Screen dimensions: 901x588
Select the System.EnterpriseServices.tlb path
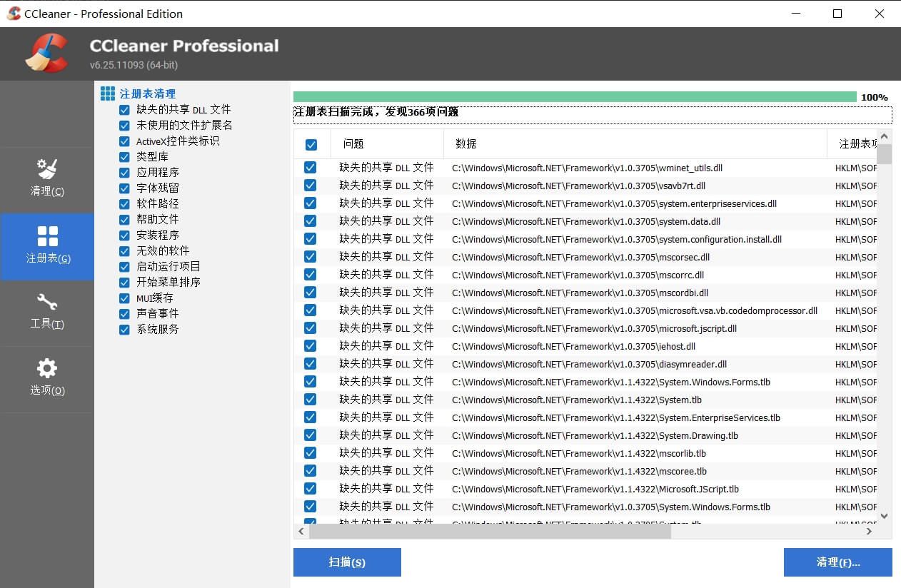coord(616,418)
